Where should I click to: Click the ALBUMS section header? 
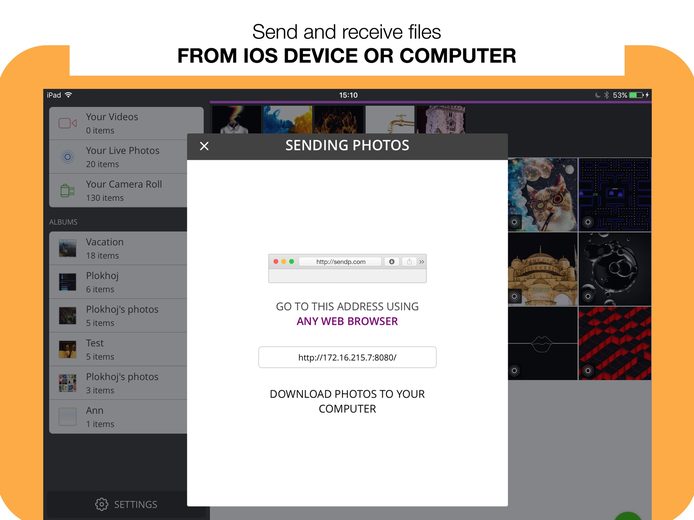point(63,222)
